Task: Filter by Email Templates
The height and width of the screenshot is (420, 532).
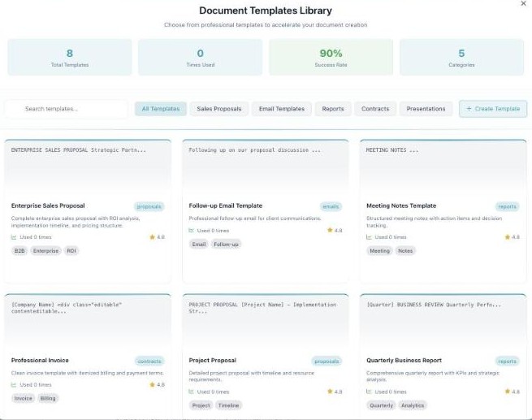Action: point(282,109)
